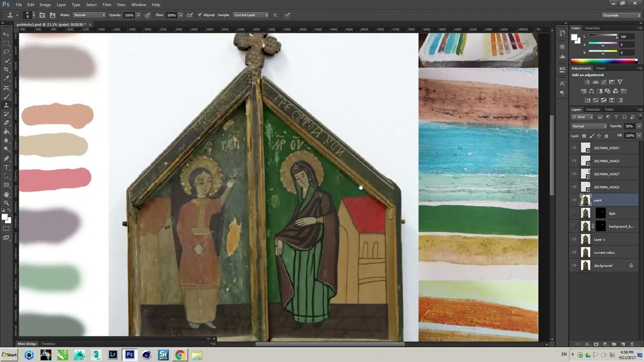The image size is (644, 362).
Task: Add a Vibrance adjustment
Action: 620,82
